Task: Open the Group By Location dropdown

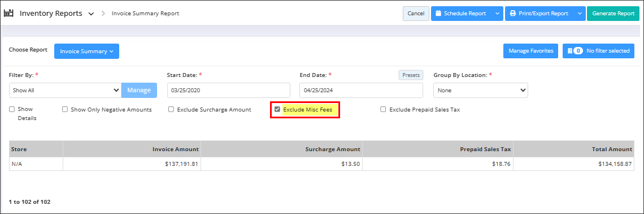Action: (x=481, y=90)
